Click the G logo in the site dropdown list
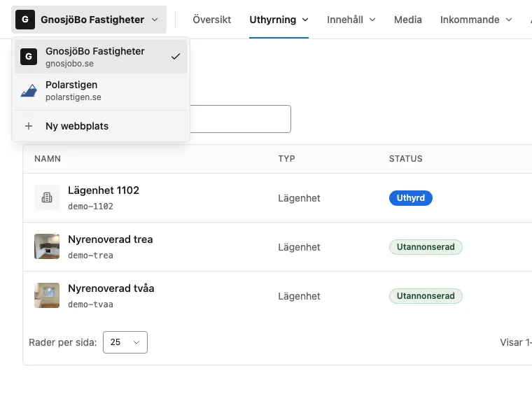The width and height of the screenshot is (532, 399). pyautogui.click(x=29, y=57)
